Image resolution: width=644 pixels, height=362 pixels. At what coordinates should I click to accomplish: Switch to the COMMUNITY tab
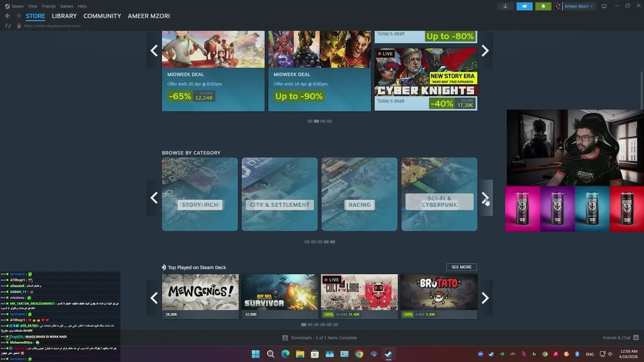[102, 16]
